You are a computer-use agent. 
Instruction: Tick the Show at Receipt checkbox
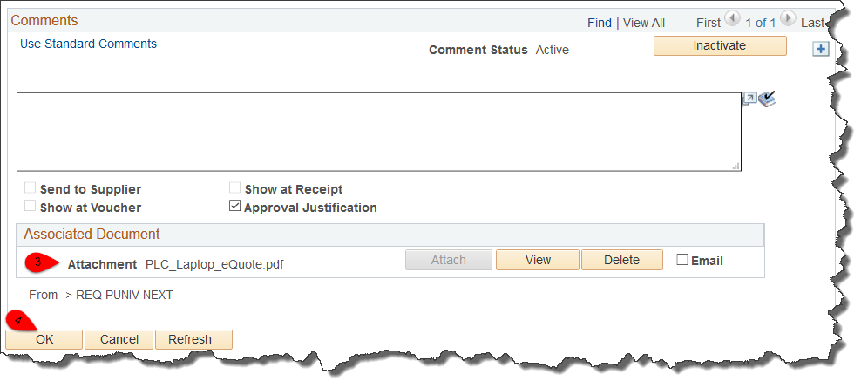(234, 188)
